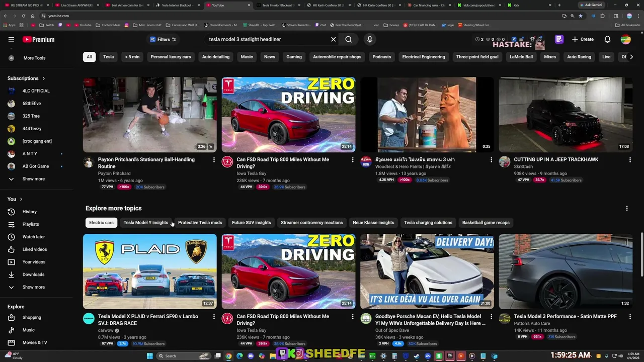644x362 pixels.
Task: Open Payton Pritchard ball-handling video thumbnail
Action: click(150, 115)
